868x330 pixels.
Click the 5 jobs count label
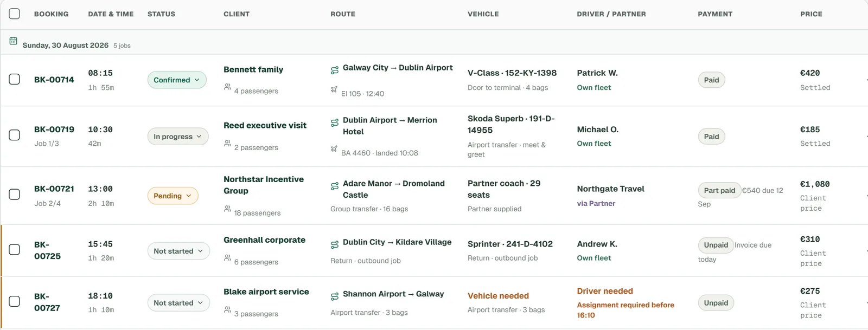[x=122, y=46]
